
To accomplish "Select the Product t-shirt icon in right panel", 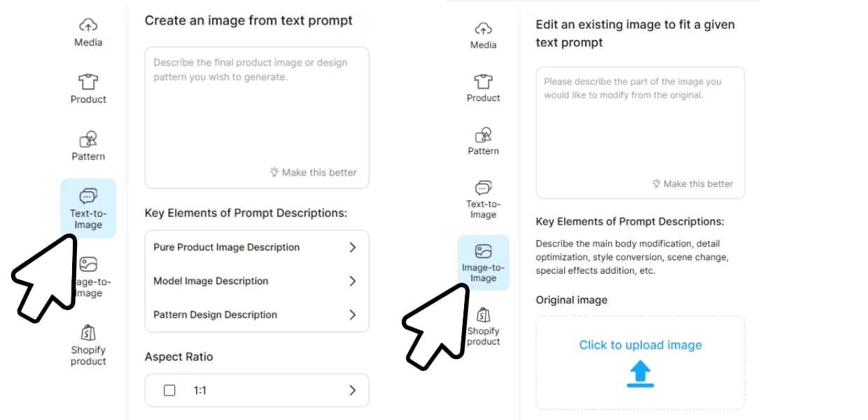I will 483,81.
